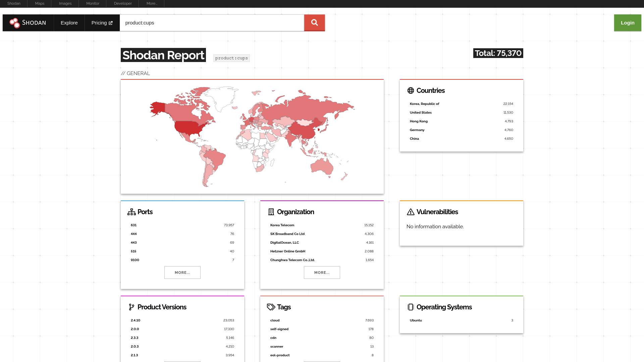644x362 pixels.
Task: Open the Images top bar tab
Action: [x=65, y=3]
